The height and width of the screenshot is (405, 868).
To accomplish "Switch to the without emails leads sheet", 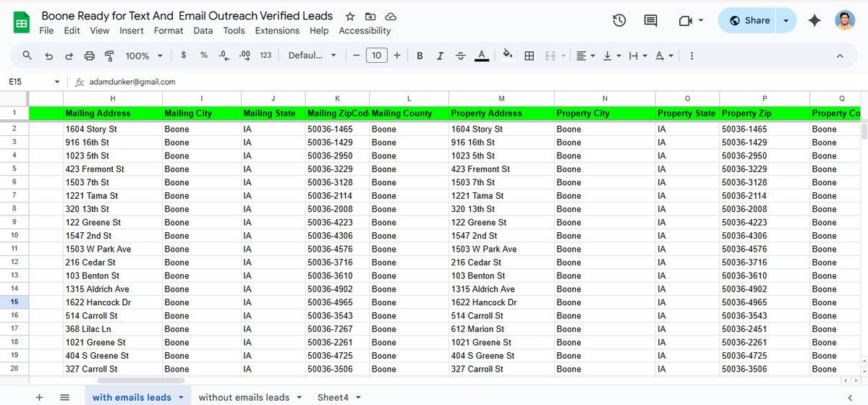I will pyautogui.click(x=244, y=397).
